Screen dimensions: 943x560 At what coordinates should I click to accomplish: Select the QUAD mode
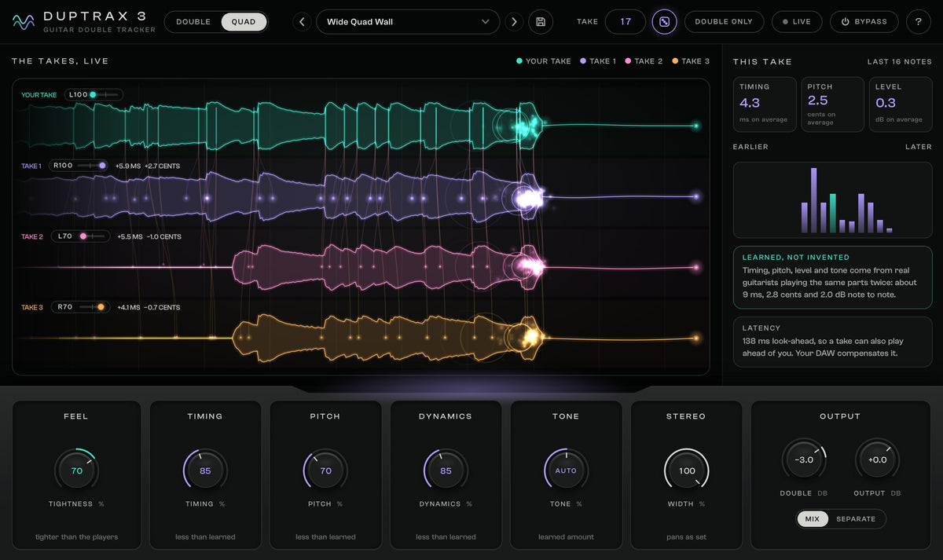tap(244, 22)
